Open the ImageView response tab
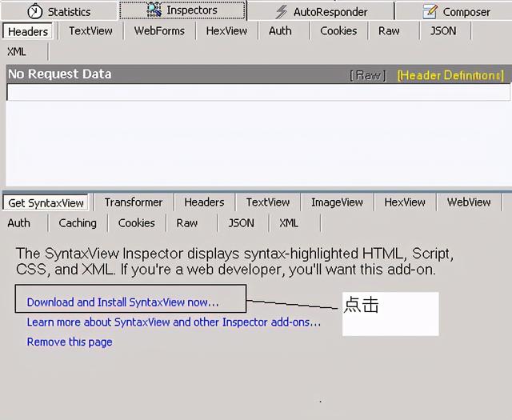Image resolution: width=512 pixels, height=420 pixels. point(337,202)
